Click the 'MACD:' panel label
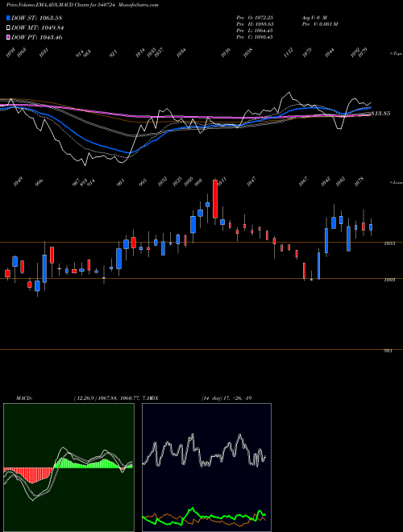This screenshot has width=403, height=532. coord(24,398)
